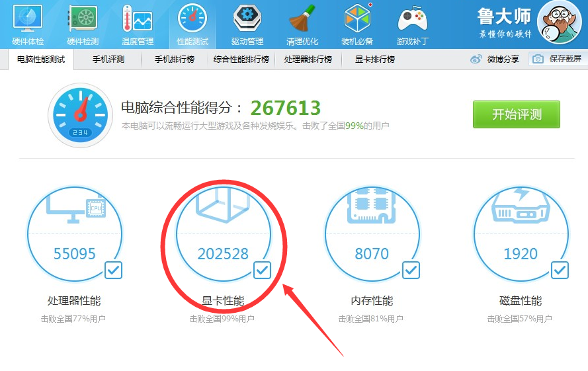Switch to 手机排行榜 tab
588x371 pixels.
point(175,60)
